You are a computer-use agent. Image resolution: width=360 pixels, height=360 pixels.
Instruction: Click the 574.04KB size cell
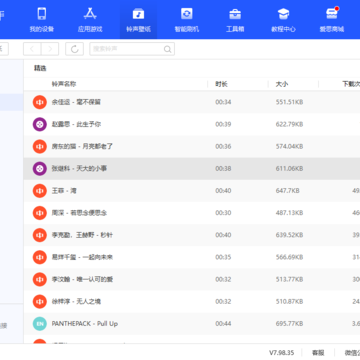coord(289,146)
